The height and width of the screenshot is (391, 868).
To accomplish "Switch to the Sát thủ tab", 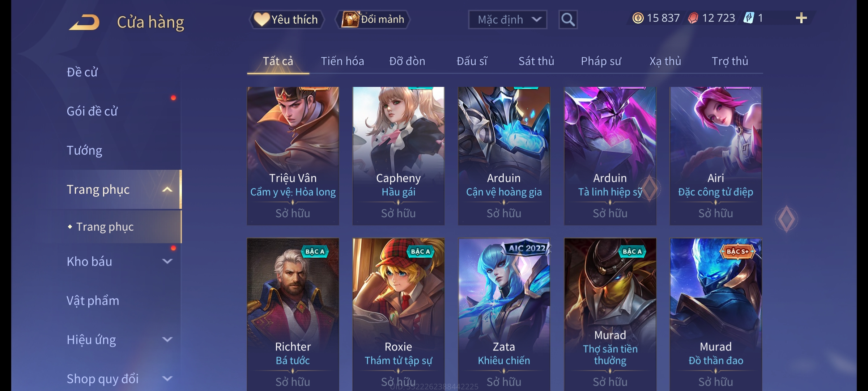I will 536,61.
